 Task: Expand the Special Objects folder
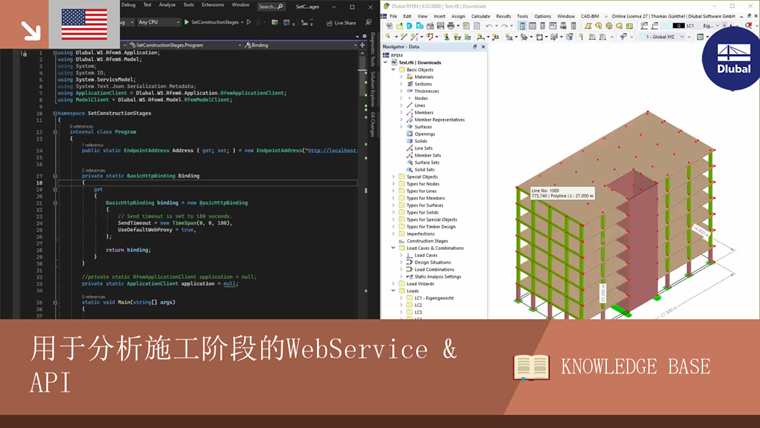tap(393, 177)
